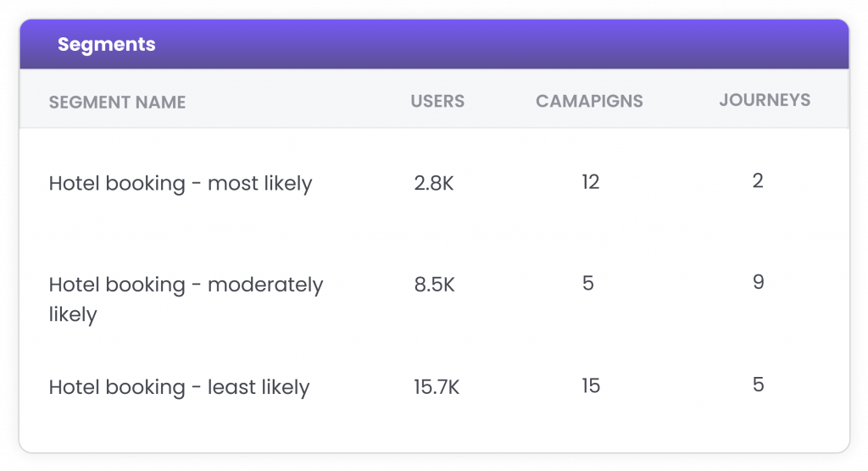Sort by the Users column header
This screenshot has height=471, width=868.
click(x=437, y=101)
